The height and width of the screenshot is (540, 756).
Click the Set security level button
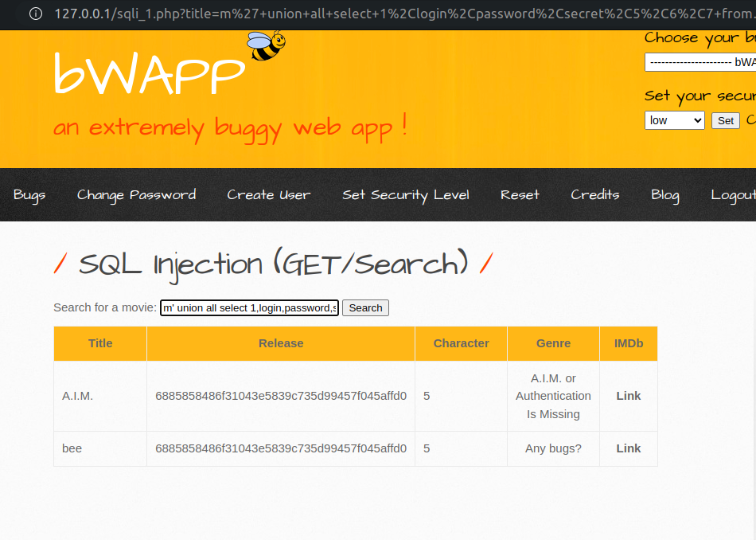point(725,120)
